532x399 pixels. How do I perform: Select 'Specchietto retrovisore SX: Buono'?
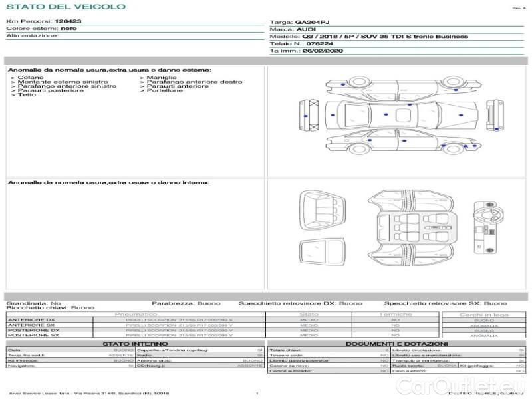[446, 303]
